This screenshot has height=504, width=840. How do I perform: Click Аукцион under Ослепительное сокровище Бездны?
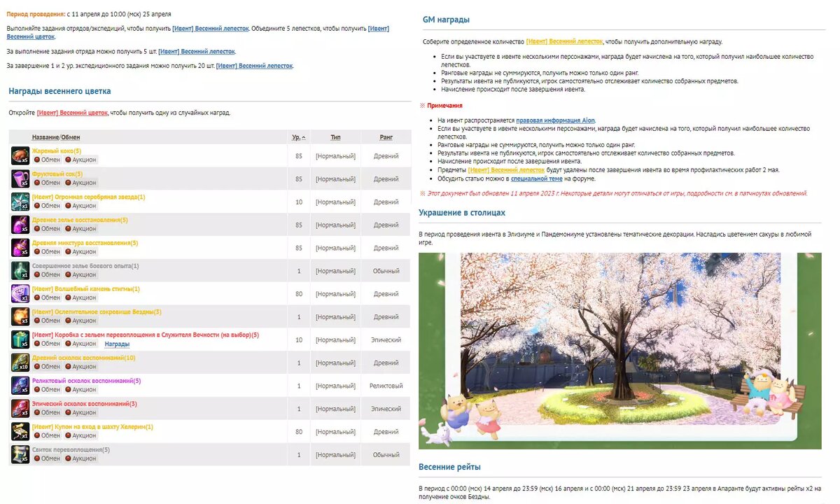(x=81, y=321)
